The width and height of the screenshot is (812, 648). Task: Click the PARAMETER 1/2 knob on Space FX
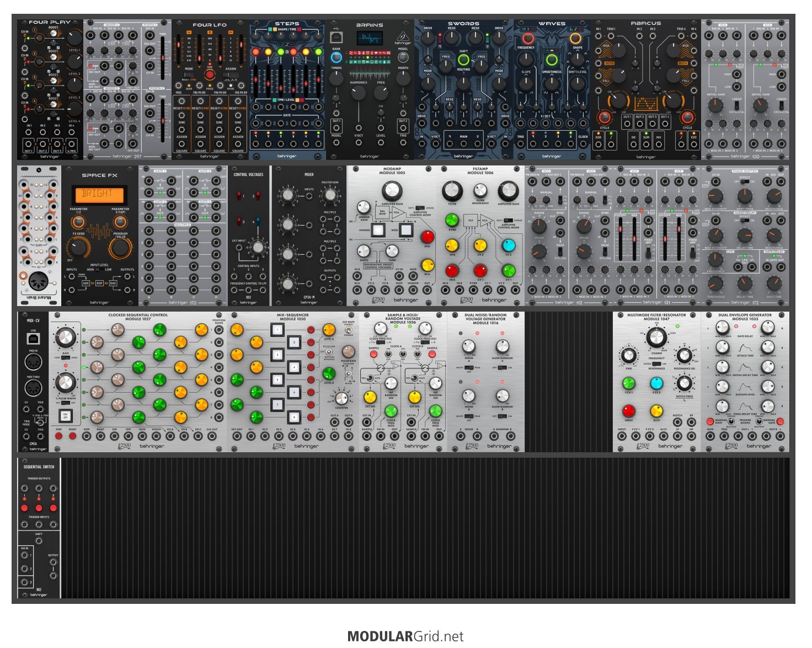coord(78,222)
